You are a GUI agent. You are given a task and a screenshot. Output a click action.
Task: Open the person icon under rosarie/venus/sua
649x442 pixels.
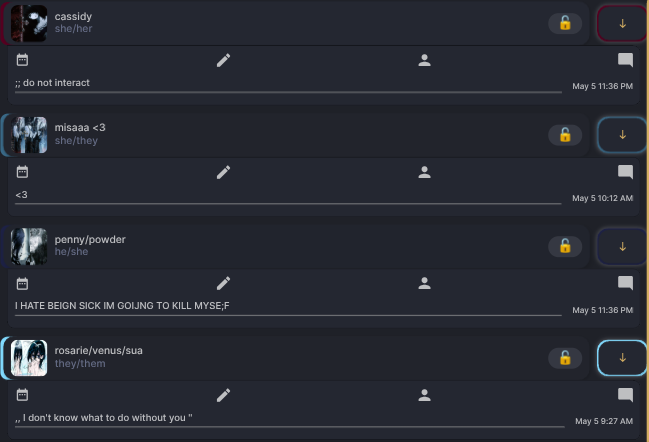pos(424,395)
